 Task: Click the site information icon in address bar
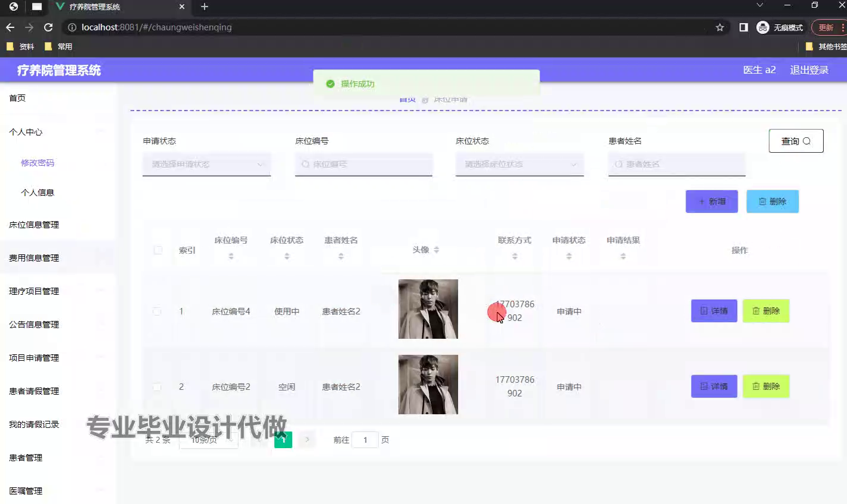(72, 27)
